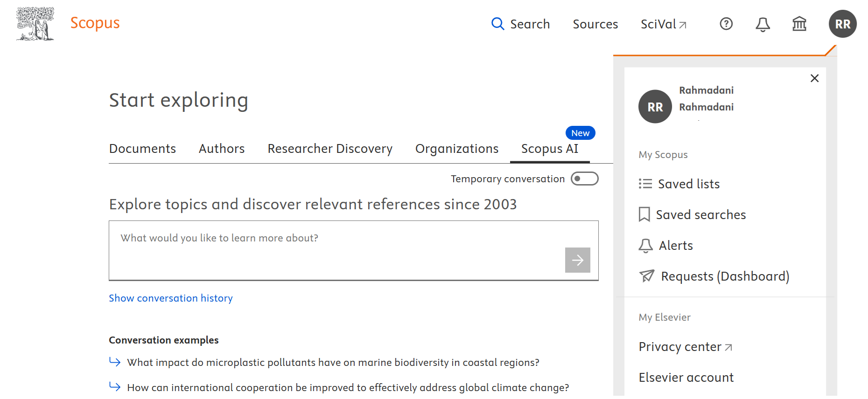Switch to the Organizations tab

457,149
